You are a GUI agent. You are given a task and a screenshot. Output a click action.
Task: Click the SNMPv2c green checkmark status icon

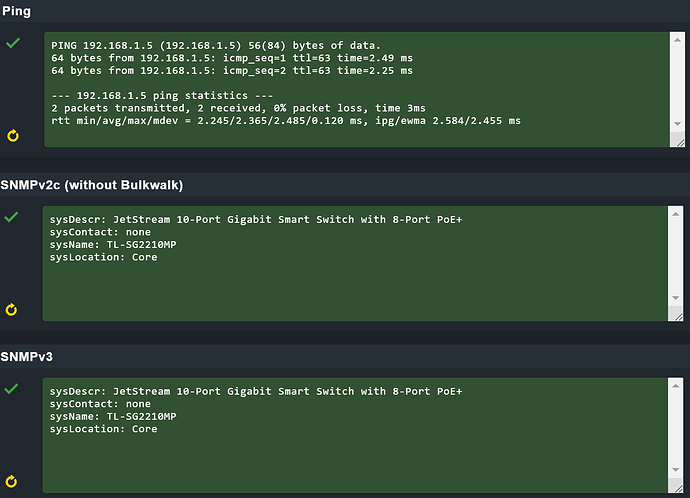11,216
